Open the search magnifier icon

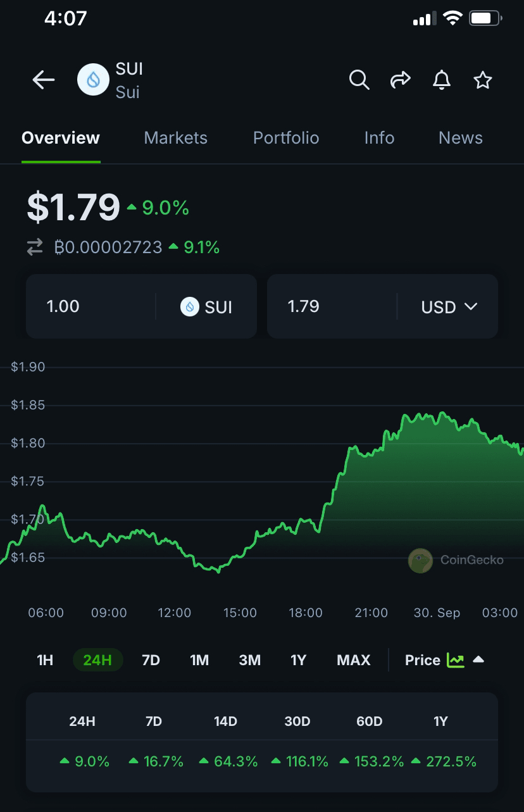tap(359, 80)
